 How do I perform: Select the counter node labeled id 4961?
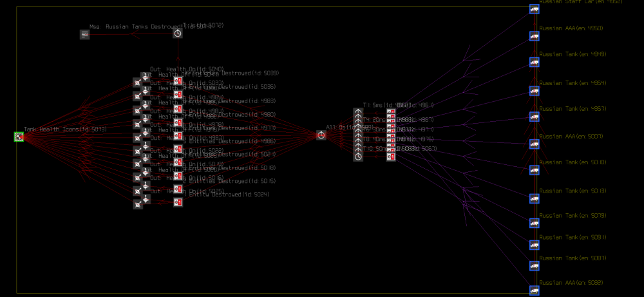(x=391, y=111)
